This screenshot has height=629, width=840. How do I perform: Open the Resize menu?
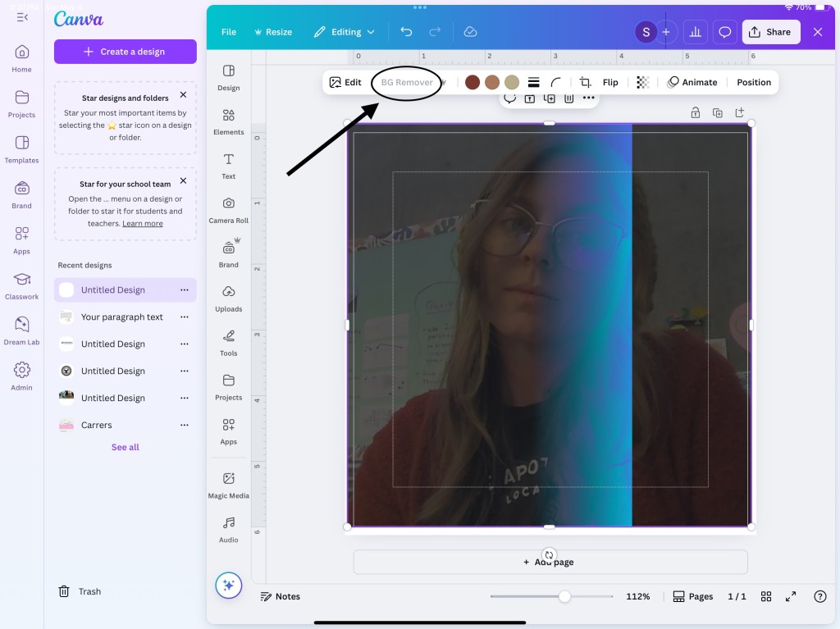(273, 32)
